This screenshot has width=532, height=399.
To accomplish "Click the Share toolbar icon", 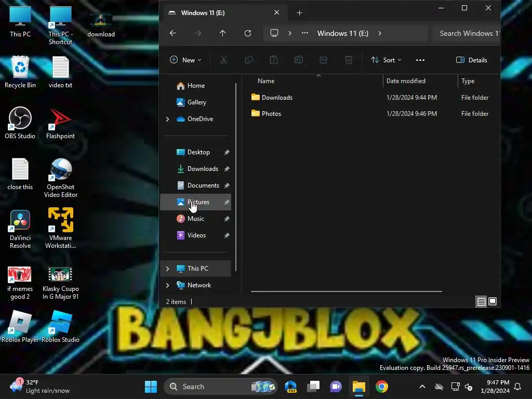I will click(x=324, y=60).
